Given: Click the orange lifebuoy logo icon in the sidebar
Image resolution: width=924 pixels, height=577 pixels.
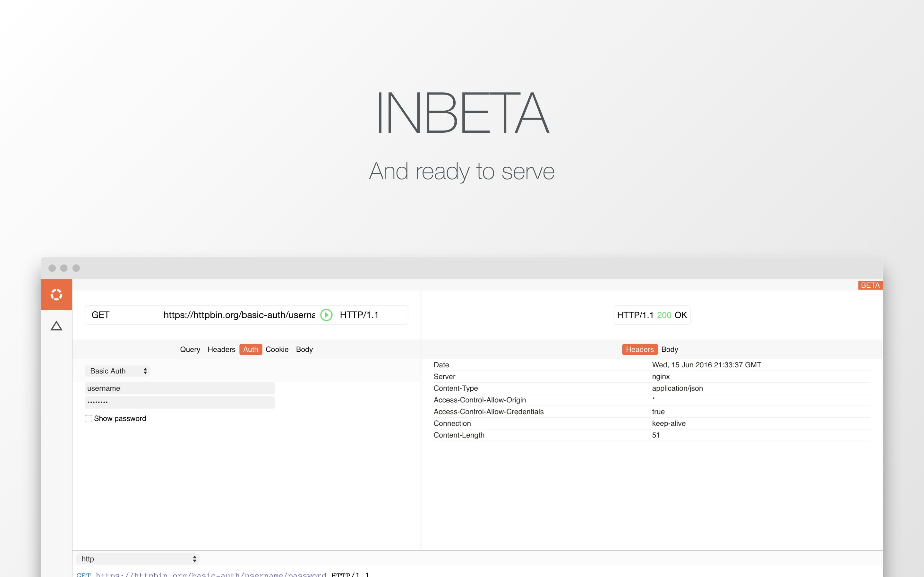Looking at the screenshot, I should click(x=56, y=295).
